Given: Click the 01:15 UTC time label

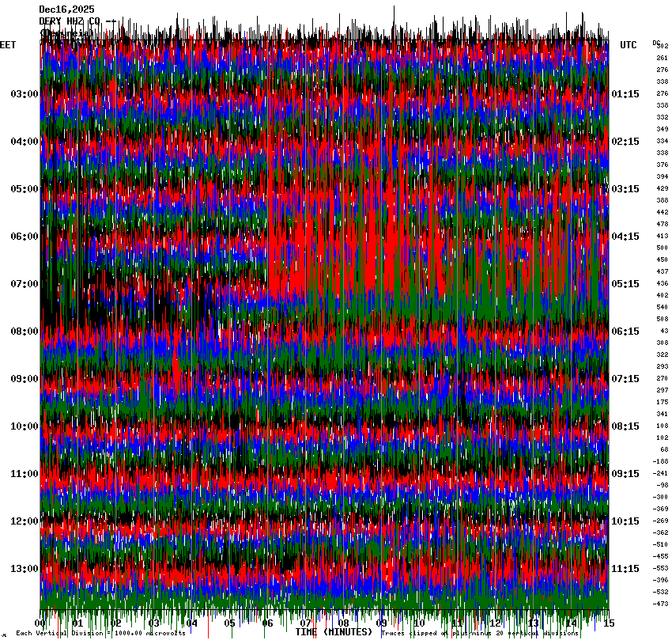Looking at the screenshot, I should 625,94.
